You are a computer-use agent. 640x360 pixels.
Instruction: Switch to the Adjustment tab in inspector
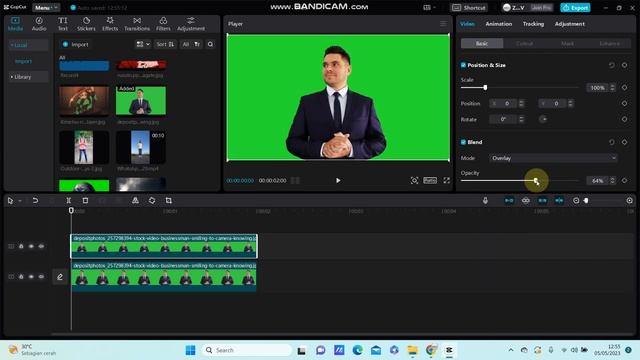[x=569, y=24]
